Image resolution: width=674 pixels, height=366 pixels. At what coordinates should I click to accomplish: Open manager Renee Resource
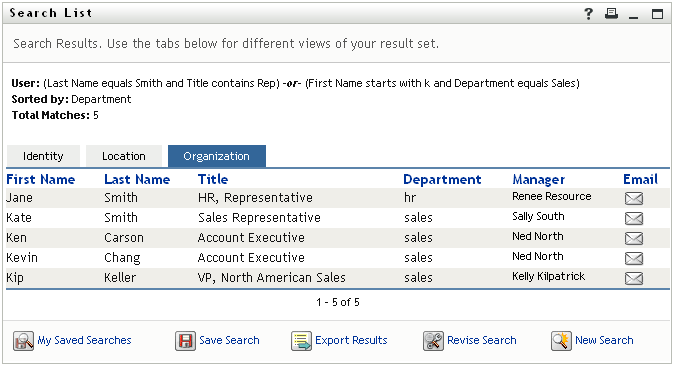point(551,197)
